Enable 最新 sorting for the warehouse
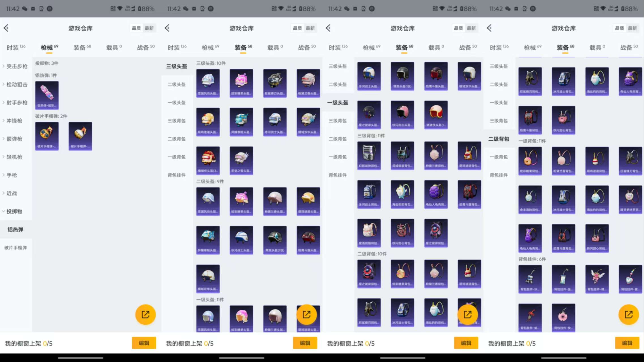The height and width of the screenshot is (362, 644). (x=149, y=28)
